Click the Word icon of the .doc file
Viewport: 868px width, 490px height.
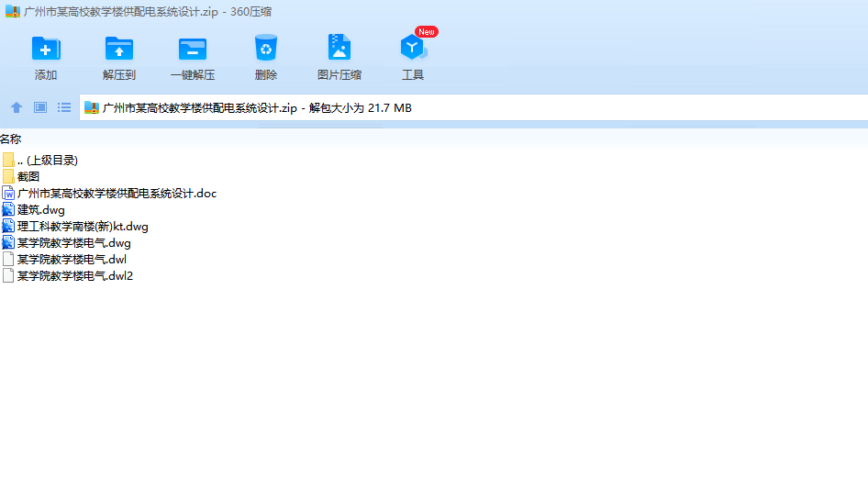coord(8,194)
